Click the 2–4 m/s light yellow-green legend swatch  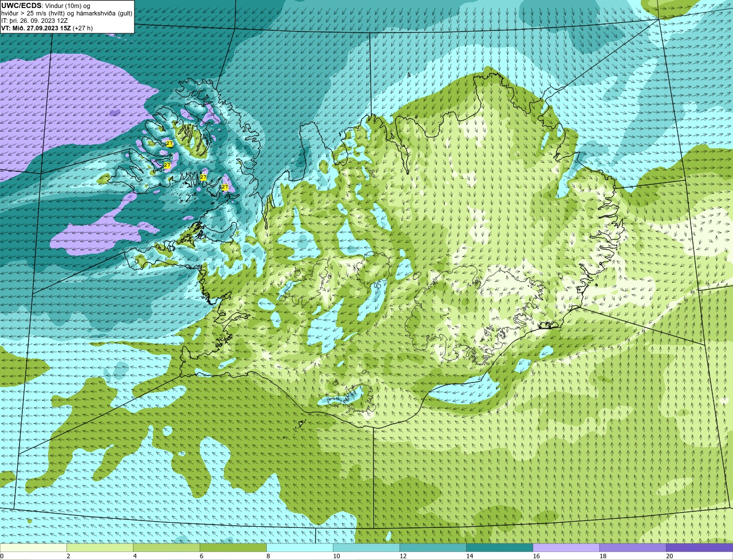point(100,547)
